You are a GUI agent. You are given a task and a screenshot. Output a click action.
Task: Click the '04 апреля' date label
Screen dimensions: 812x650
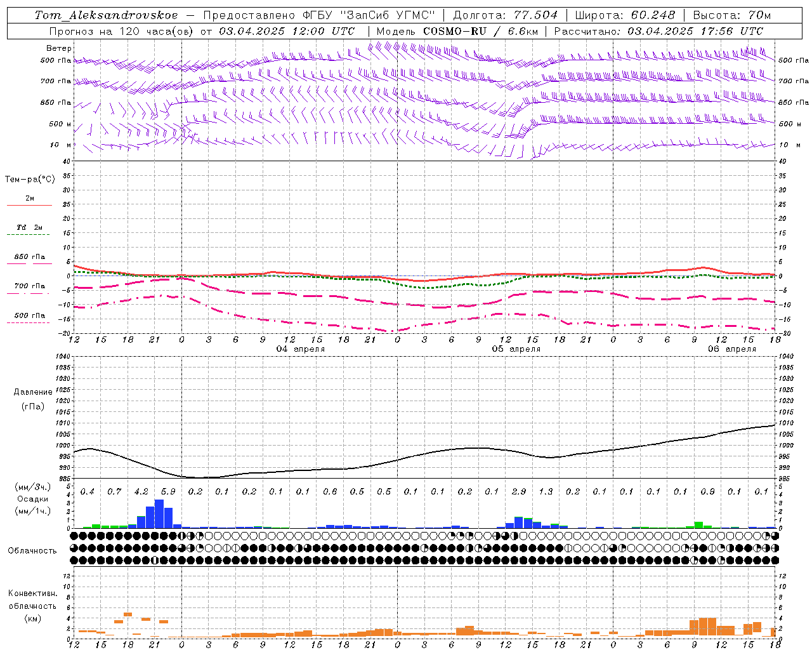301,349
